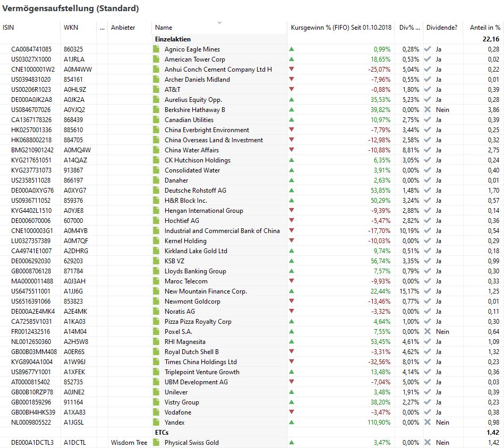
Task: Click the red down-arrow for Anhui Conch Cement
Action: pos(291,70)
